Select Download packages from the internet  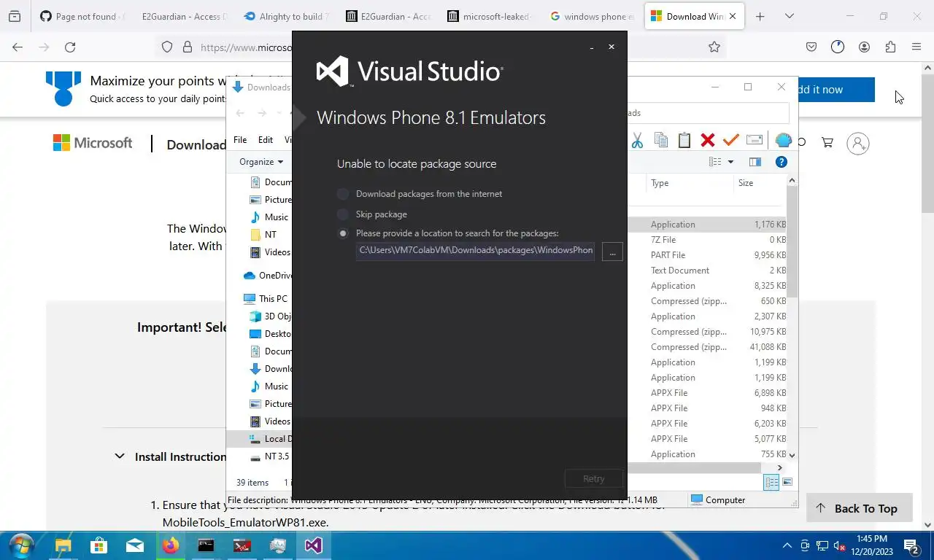343,194
